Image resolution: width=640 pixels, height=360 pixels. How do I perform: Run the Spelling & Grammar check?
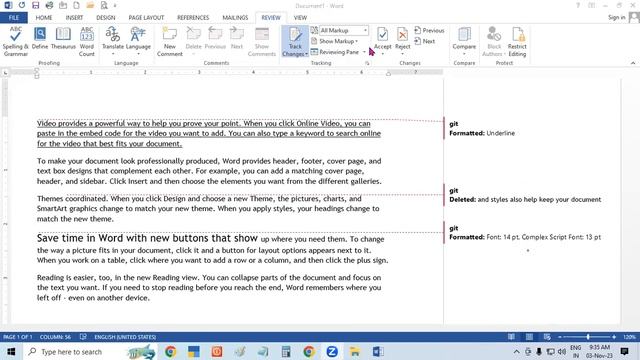point(16,42)
